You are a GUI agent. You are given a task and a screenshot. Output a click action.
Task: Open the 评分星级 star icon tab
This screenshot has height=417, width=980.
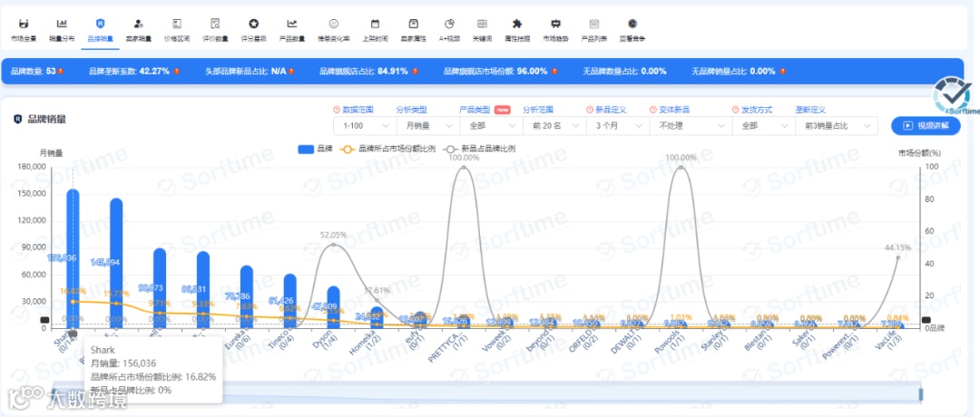[x=253, y=30]
